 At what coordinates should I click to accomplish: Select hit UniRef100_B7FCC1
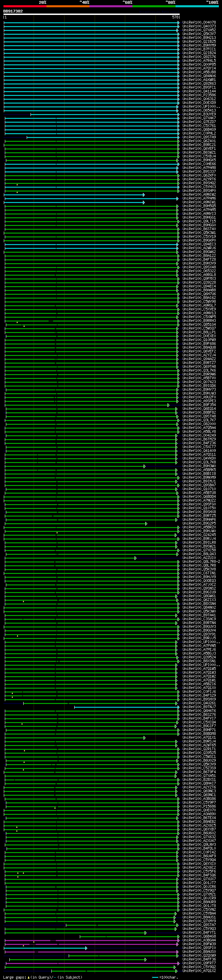pos(199,49)
